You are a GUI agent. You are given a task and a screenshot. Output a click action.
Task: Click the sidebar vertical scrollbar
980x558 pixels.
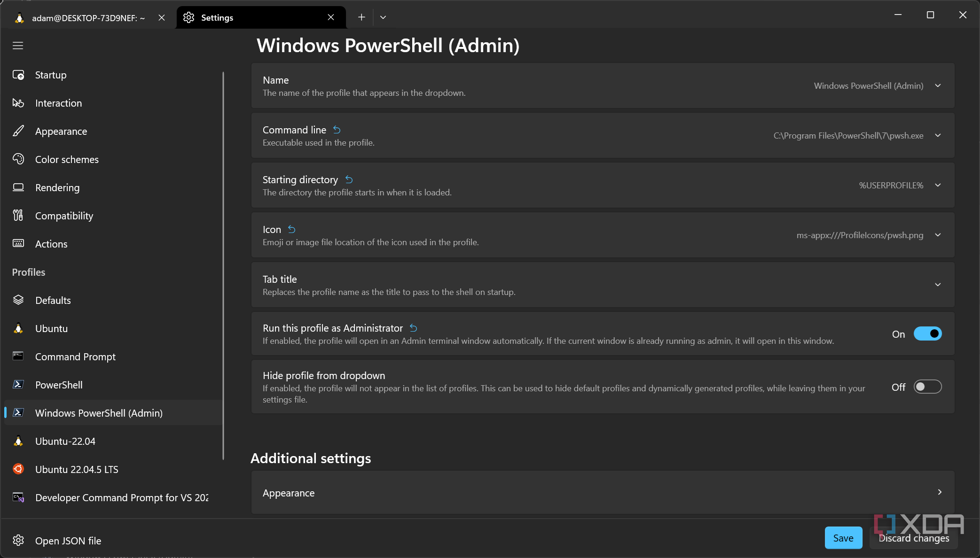[x=223, y=265]
